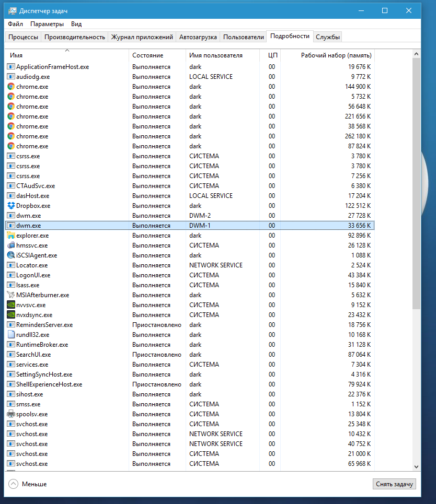This screenshot has height=504, width=436.
Task: Click the 221 656 K memory value
Action: pyautogui.click(x=358, y=116)
